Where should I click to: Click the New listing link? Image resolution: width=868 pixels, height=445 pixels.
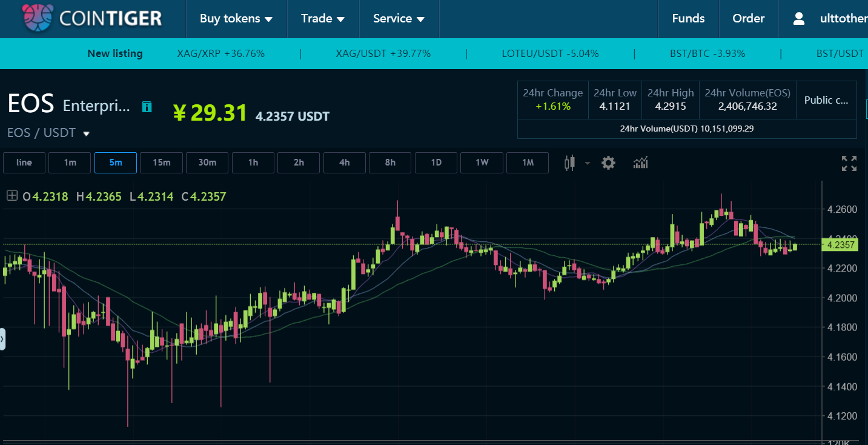click(114, 53)
